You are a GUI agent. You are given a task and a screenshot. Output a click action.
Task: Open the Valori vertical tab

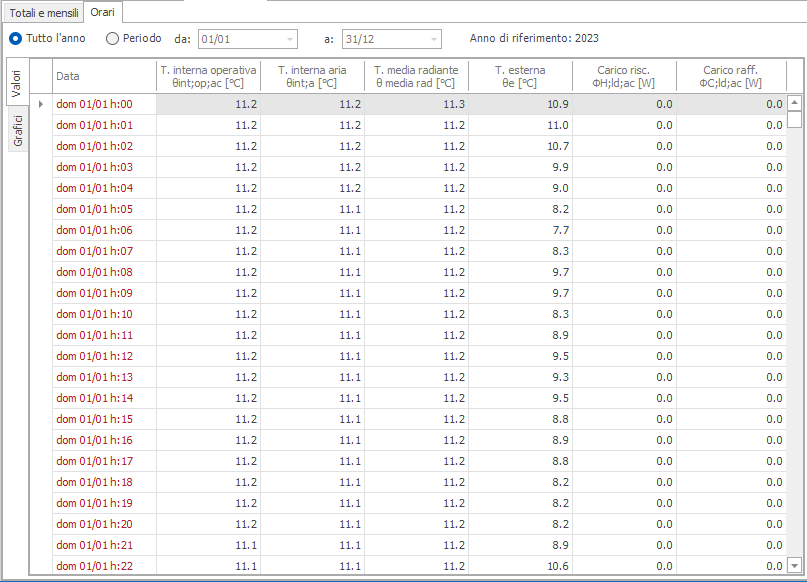tap(17, 83)
